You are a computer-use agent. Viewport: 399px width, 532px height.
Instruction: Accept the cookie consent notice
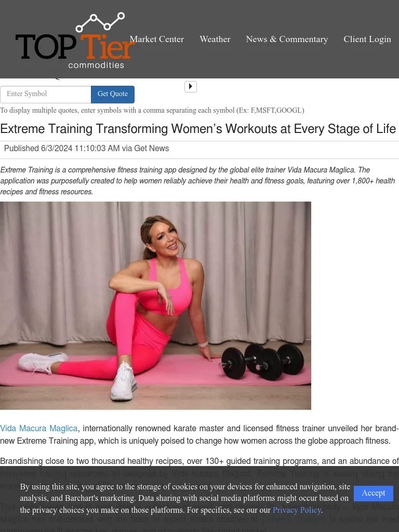pos(373,494)
